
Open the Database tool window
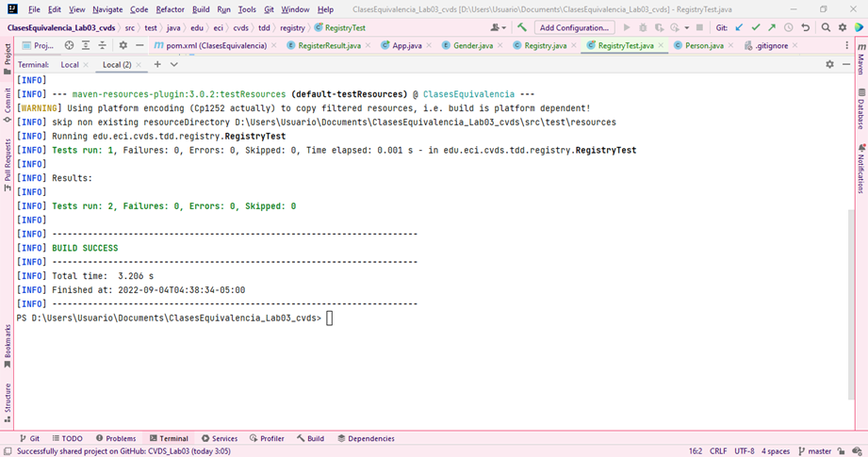tap(861, 109)
